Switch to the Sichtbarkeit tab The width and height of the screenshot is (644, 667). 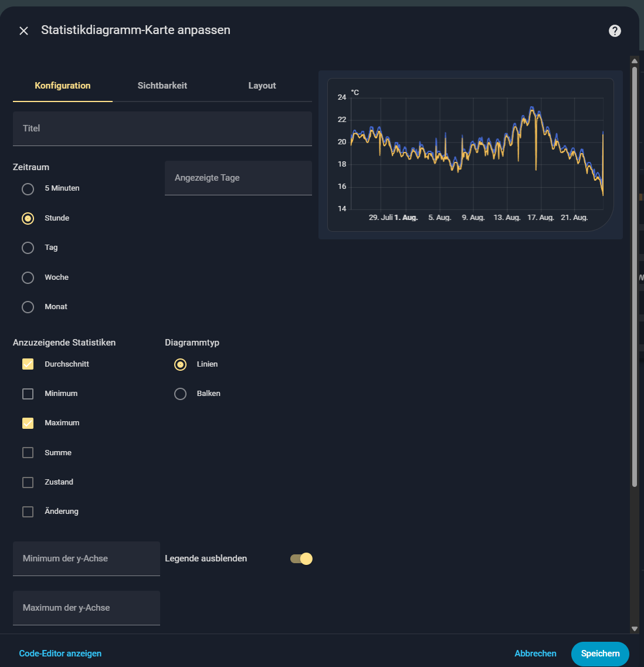click(162, 86)
